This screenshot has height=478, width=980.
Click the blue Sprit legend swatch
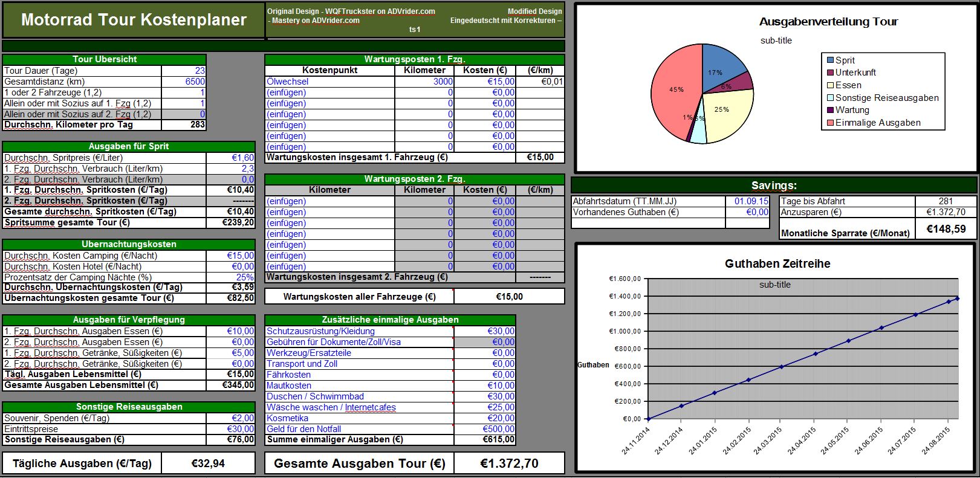point(830,60)
